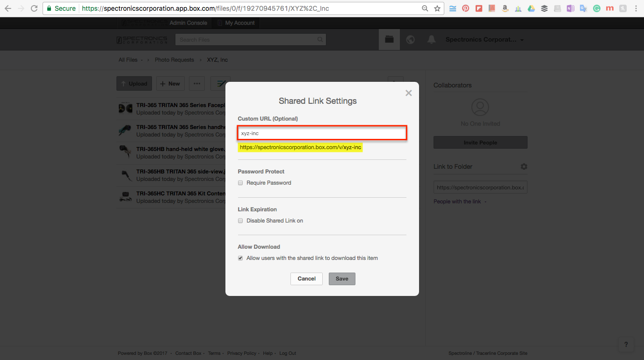Click the Custom URL text field
The image size is (644, 360).
[x=322, y=133]
